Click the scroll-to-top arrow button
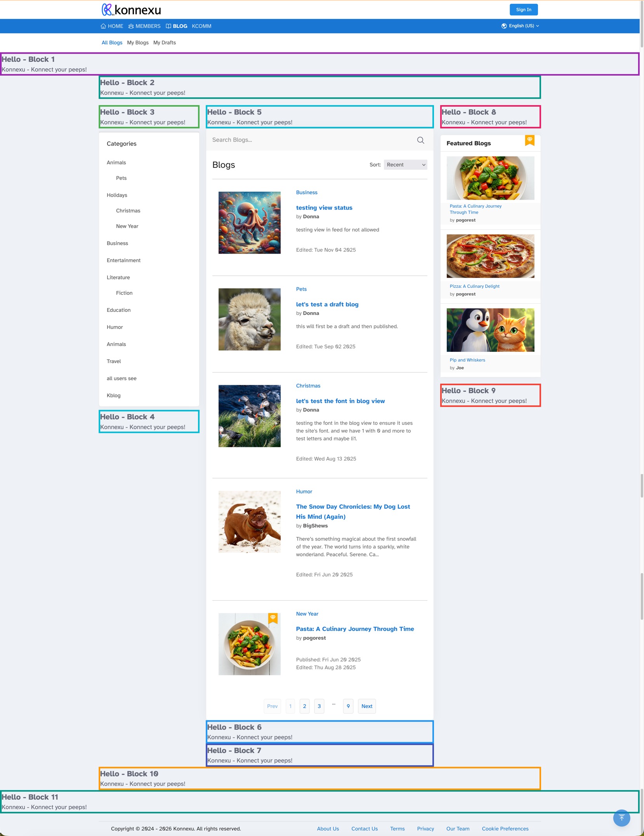Viewport: 644px width, 836px height. (621, 818)
